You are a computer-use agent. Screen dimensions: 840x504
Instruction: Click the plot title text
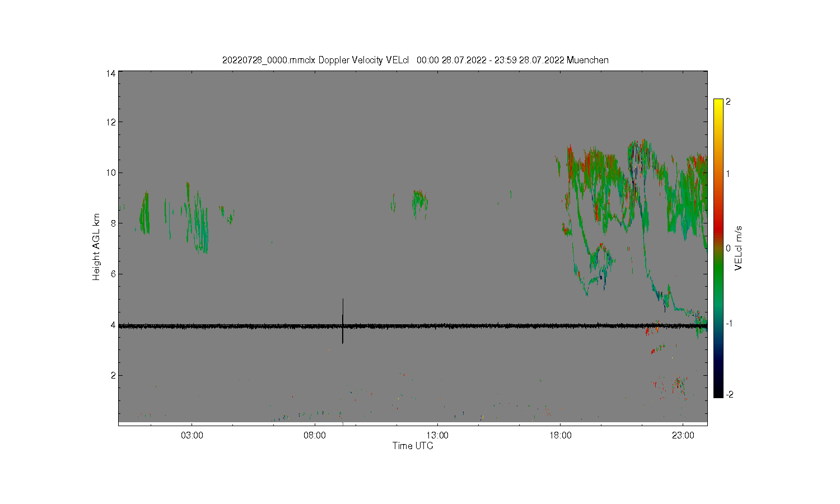pos(415,60)
